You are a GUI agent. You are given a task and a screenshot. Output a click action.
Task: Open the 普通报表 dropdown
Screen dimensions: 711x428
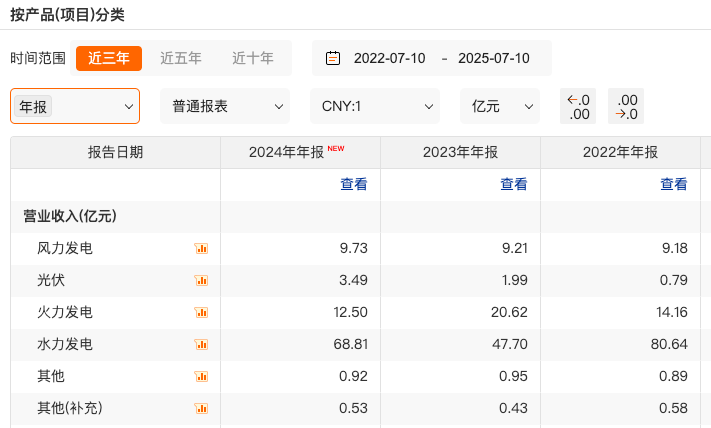click(225, 106)
